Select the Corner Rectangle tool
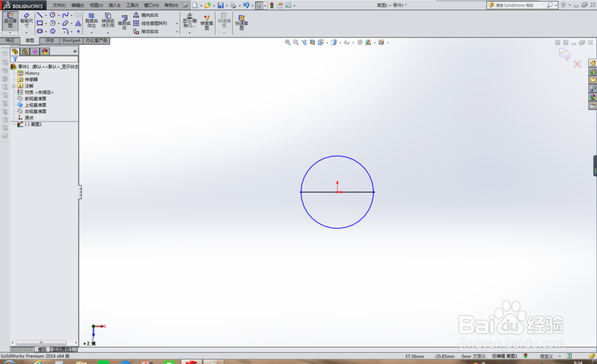Image resolution: width=597 pixels, height=364 pixels. [x=39, y=23]
